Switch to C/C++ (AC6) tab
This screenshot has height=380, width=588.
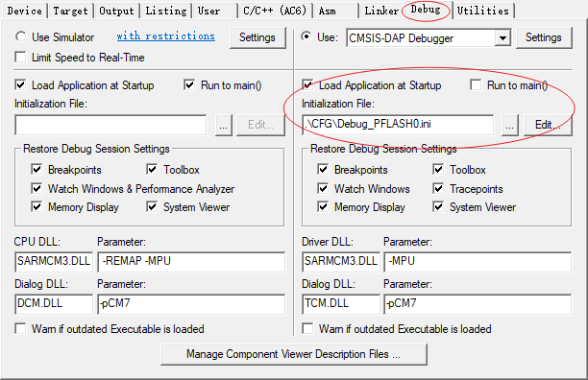click(x=275, y=11)
